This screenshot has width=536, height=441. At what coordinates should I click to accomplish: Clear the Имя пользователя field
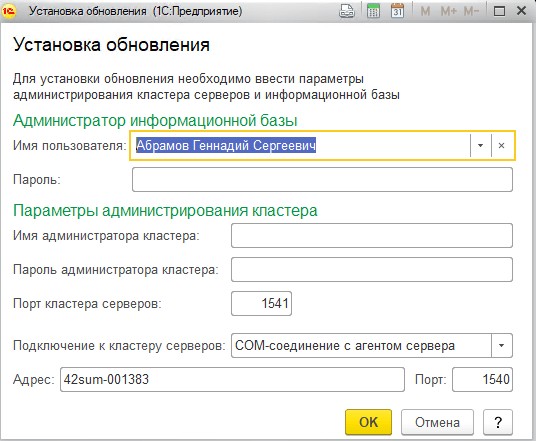point(501,146)
